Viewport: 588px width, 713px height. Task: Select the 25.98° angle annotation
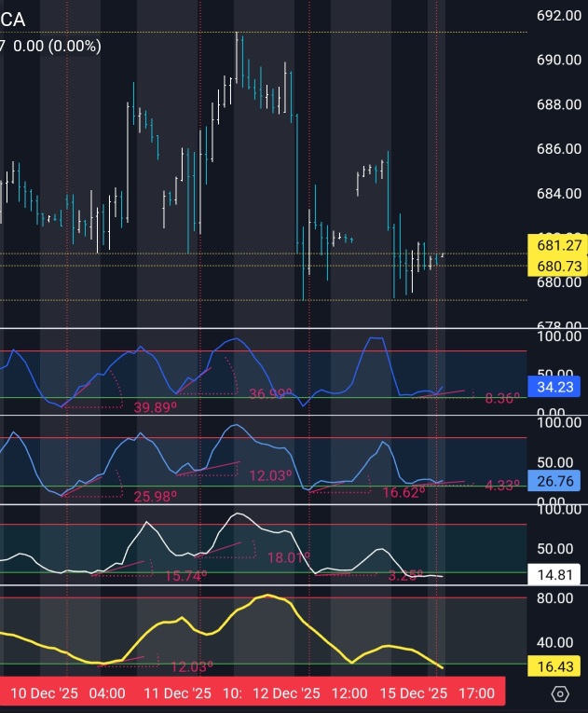click(155, 497)
